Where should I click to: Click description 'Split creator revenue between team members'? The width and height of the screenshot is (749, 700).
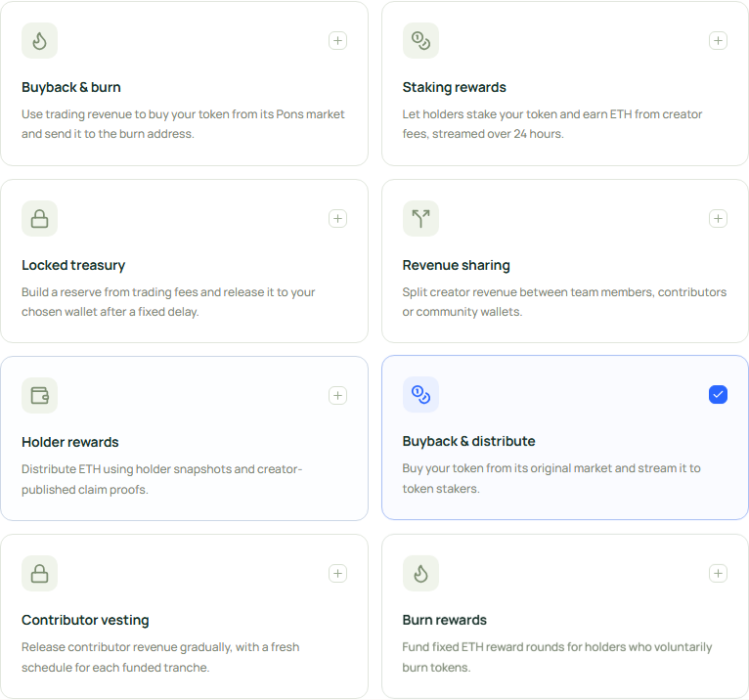tap(564, 302)
